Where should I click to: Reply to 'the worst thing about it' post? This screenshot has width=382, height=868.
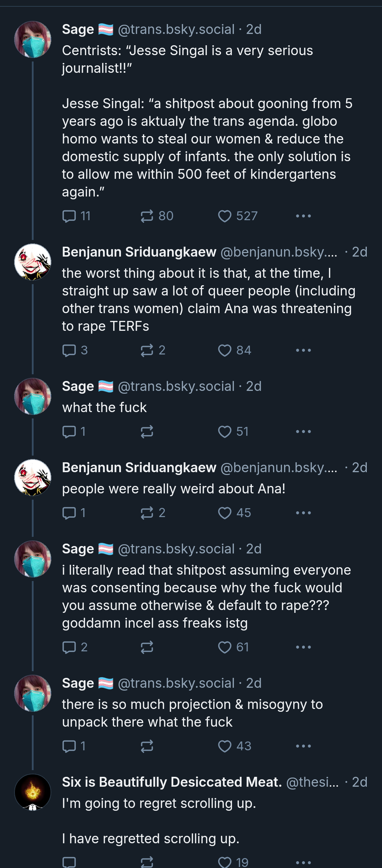69,350
